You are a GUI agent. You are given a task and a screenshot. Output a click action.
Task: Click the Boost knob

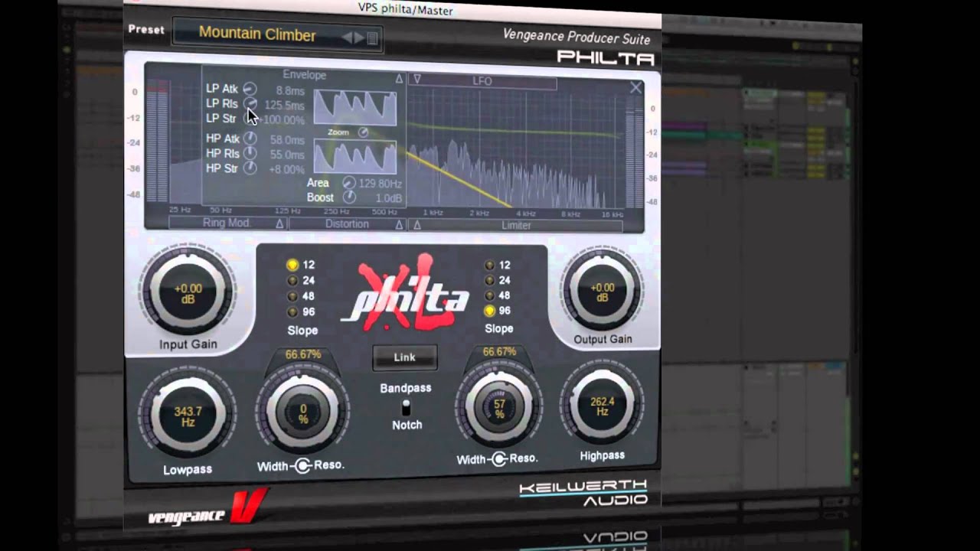[349, 197]
